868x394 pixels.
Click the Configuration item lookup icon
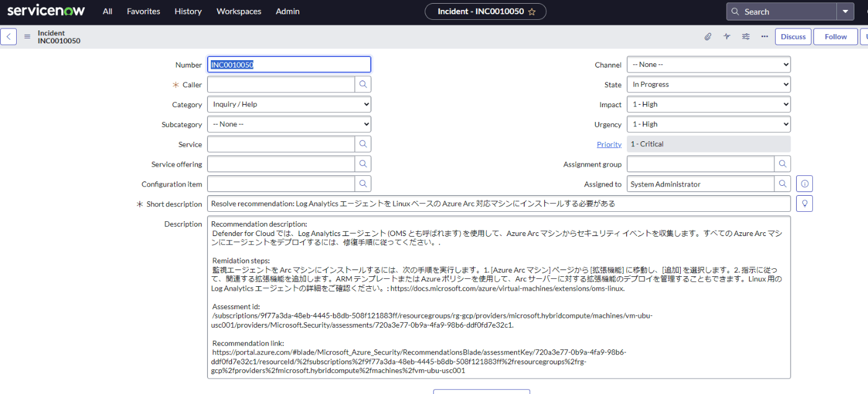point(363,184)
